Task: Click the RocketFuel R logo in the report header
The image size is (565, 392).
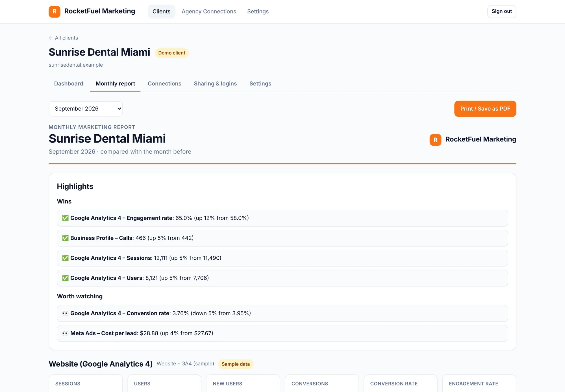Action: tap(435, 140)
